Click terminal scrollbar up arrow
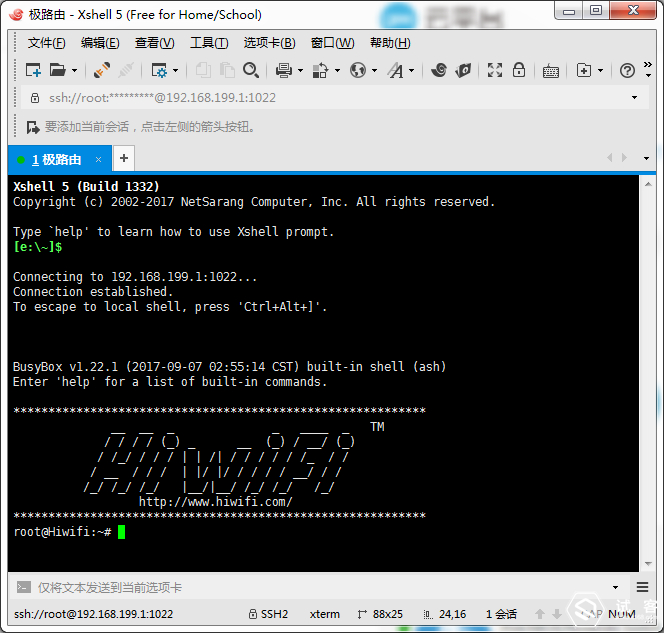 pos(648,184)
